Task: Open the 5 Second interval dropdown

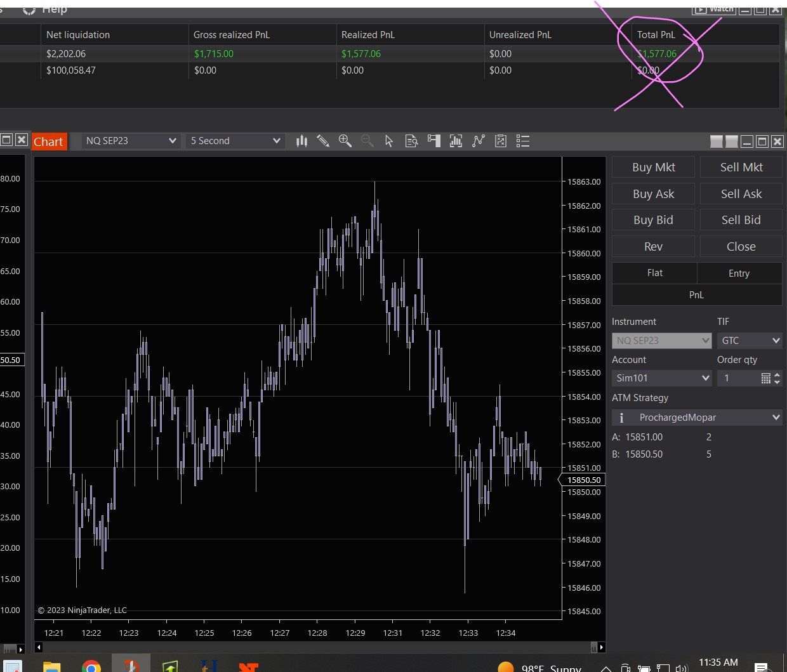Action: tap(235, 141)
